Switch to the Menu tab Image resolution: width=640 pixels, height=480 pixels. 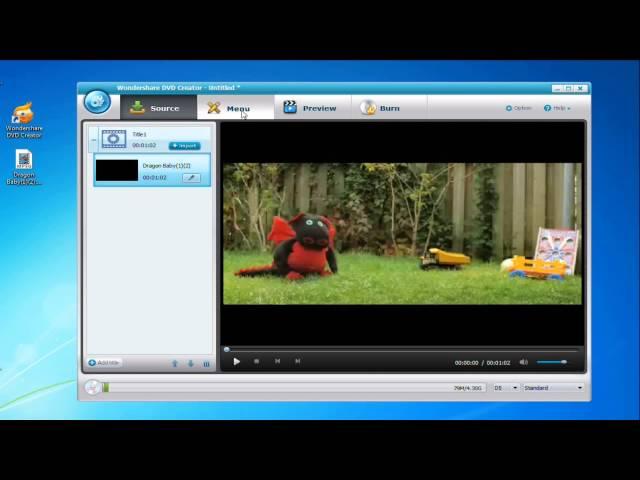(x=236, y=108)
